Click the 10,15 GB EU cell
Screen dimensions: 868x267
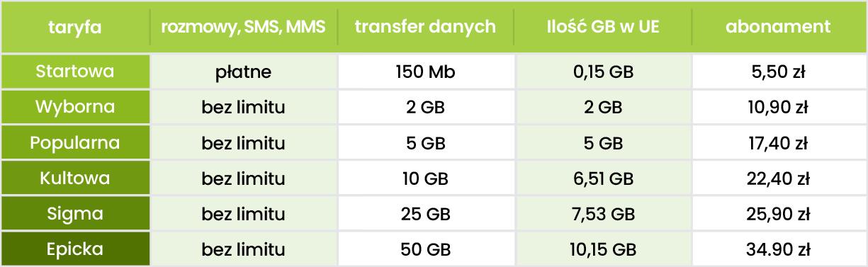pos(602,249)
